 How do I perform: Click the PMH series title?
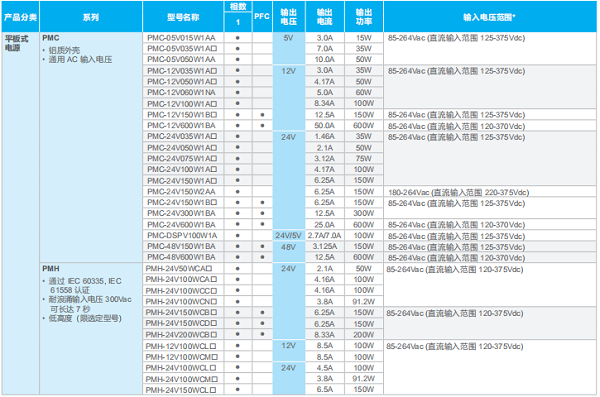[51, 269]
